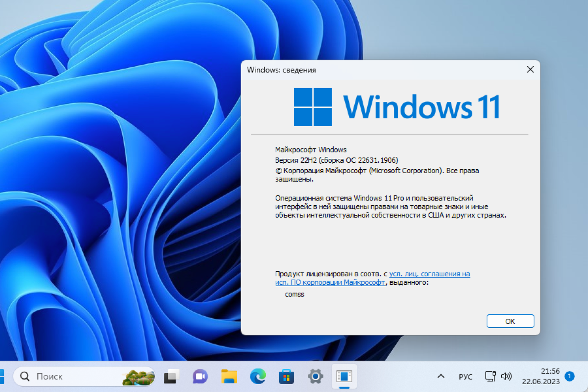
Task: Open Settings via the taskbar gear icon
Action: (x=316, y=377)
